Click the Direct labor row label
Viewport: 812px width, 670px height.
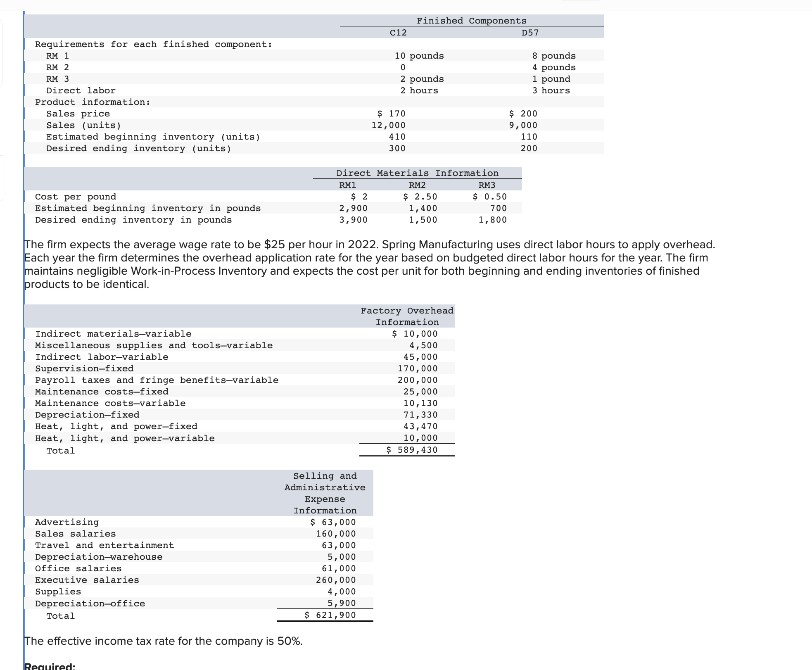81,90
